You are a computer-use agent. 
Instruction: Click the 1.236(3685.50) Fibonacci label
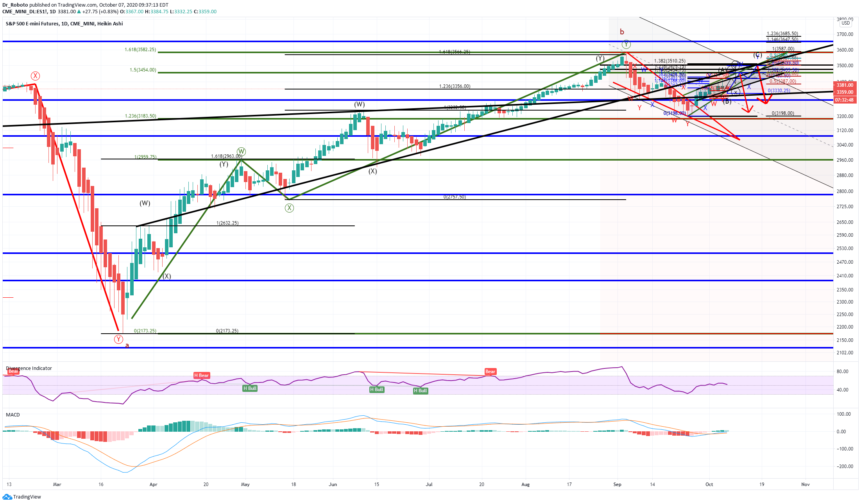pos(782,34)
